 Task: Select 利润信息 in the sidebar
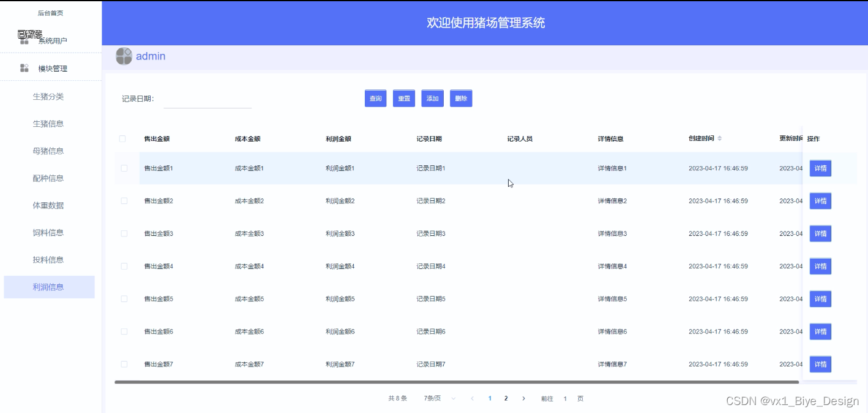[49, 287]
